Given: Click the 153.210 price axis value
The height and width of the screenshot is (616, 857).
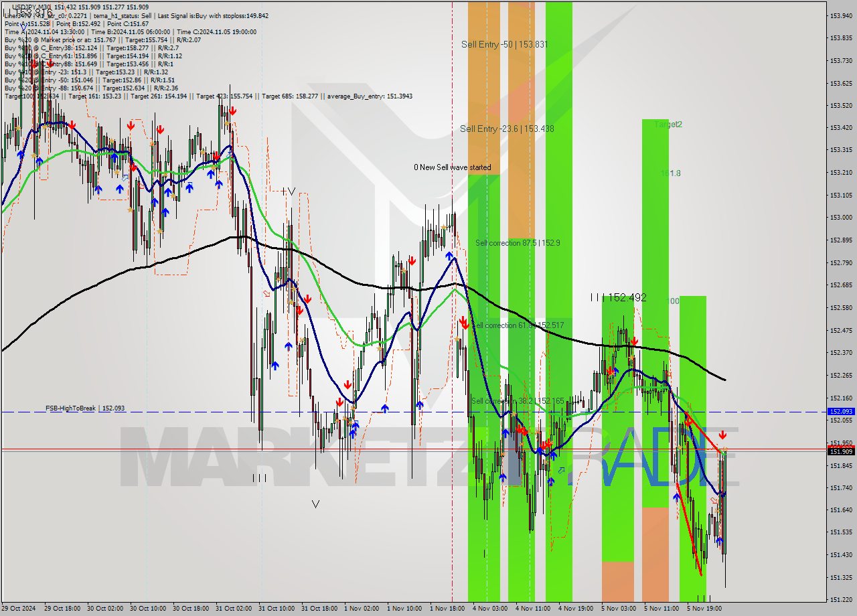Looking at the screenshot, I should (x=841, y=172).
